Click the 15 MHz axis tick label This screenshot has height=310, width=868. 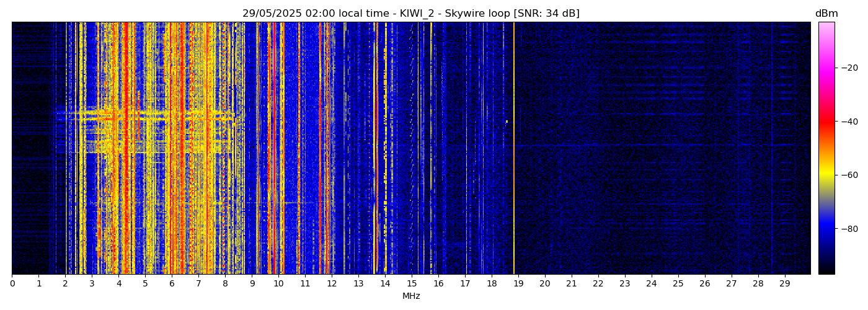[x=412, y=283]
